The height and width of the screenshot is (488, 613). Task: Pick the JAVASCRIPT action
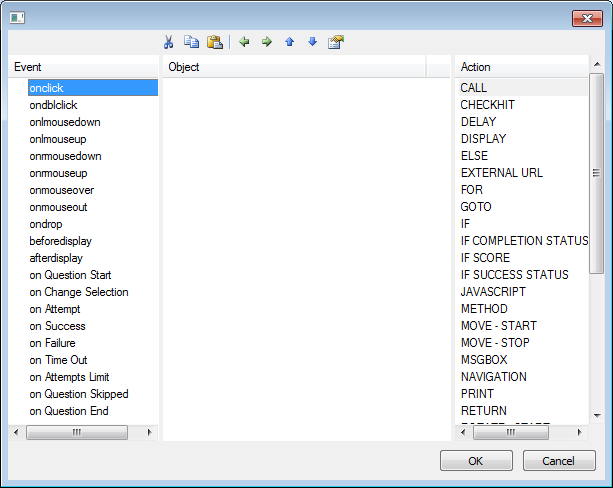click(x=491, y=292)
